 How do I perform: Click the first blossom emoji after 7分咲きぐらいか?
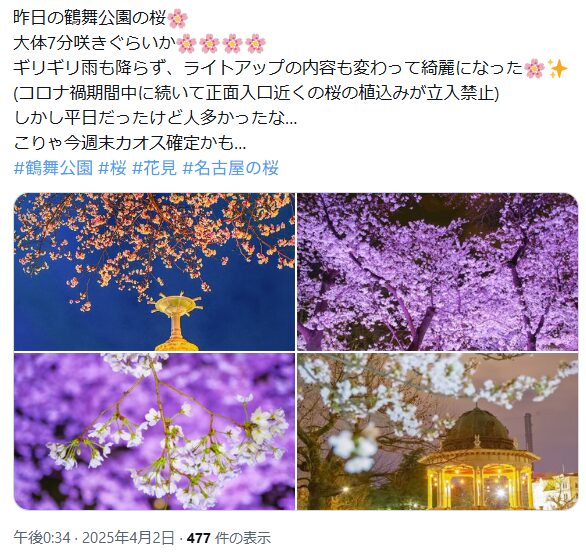coord(186,44)
